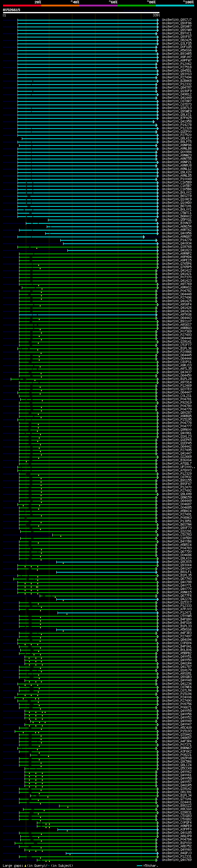The height and width of the screenshot is (868, 197).
Task: Click the cyan ~100% identity legend bar
Action: pyautogui.click(x=175, y=6)
